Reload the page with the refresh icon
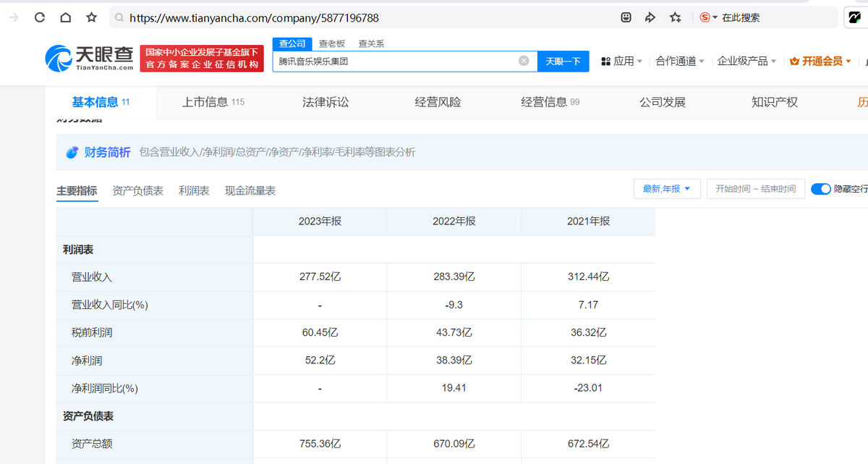The height and width of the screenshot is (464, 868). tap(40, 17)
